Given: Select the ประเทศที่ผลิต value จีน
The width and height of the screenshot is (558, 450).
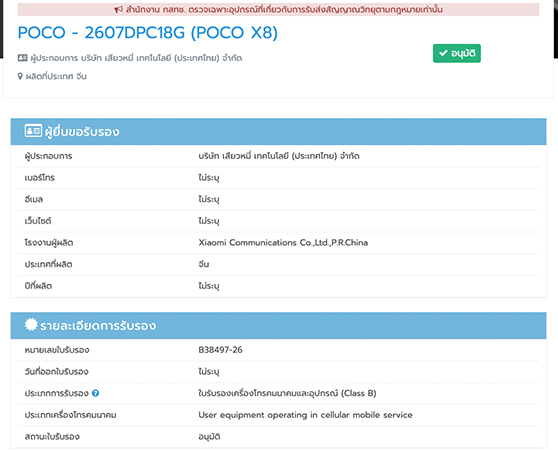Looking at the screenshot, I should click(x=204, y=264).
